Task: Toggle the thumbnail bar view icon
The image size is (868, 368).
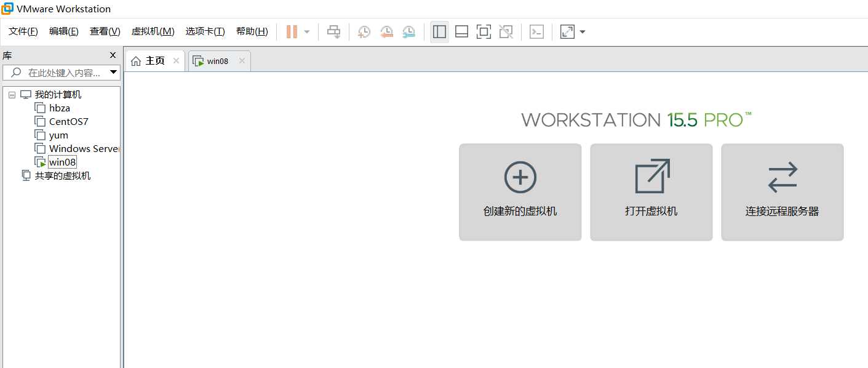Action: tap(462, 31)
